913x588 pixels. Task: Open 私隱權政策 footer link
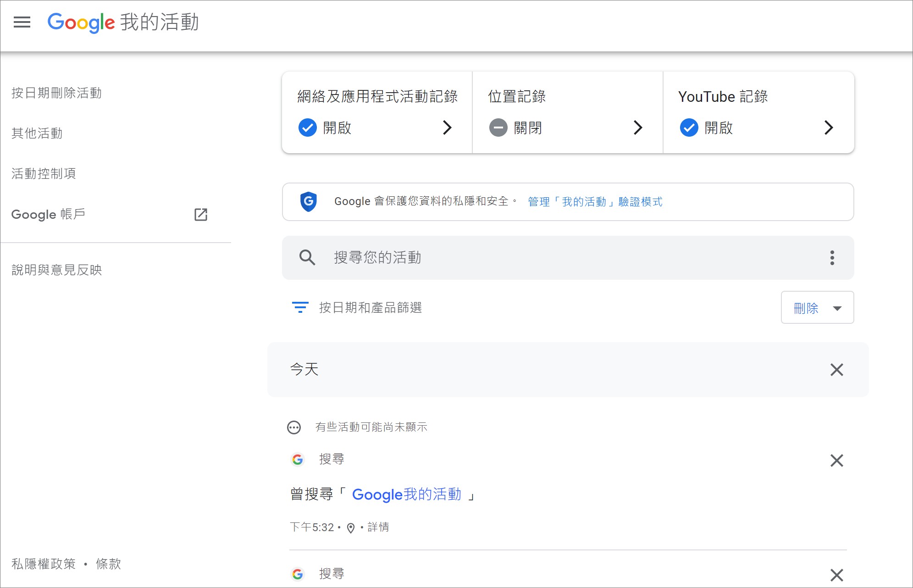[x=44, y=564]
